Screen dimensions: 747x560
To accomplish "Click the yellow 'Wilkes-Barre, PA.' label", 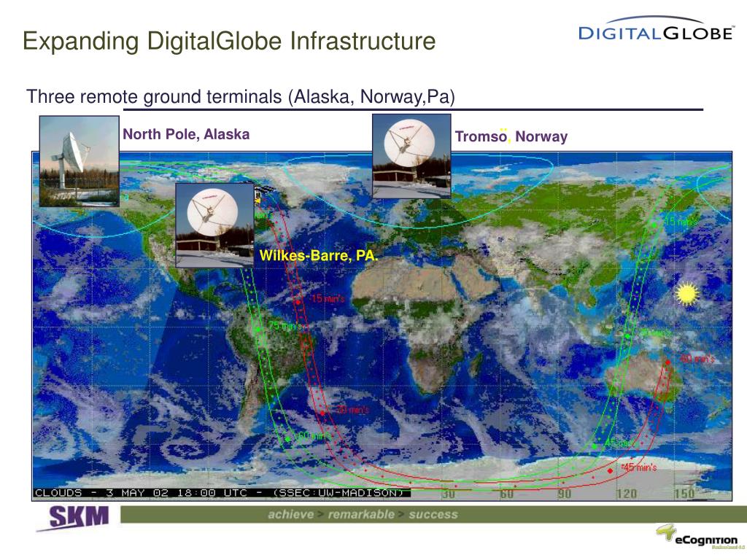I will pos(319,256).
